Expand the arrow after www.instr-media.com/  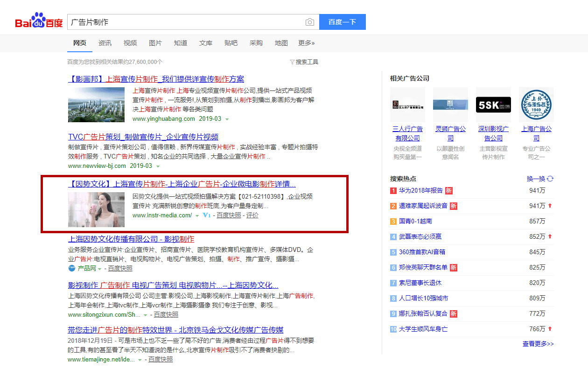(x=197, y=216)
